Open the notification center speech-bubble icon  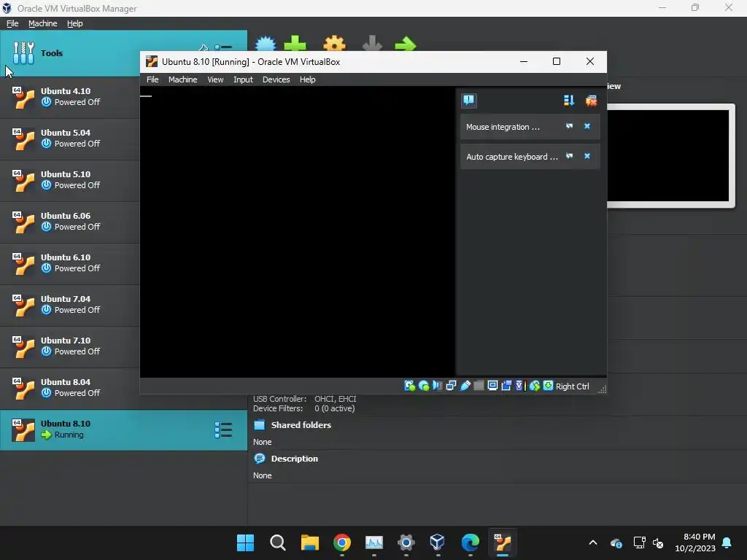469,100
